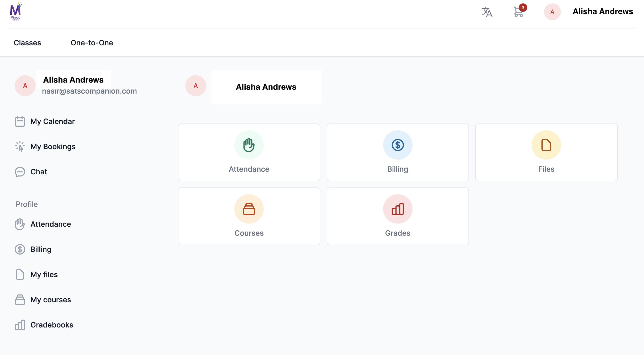Open Alisha Andrews account menu in header

[x=603, y=12]
